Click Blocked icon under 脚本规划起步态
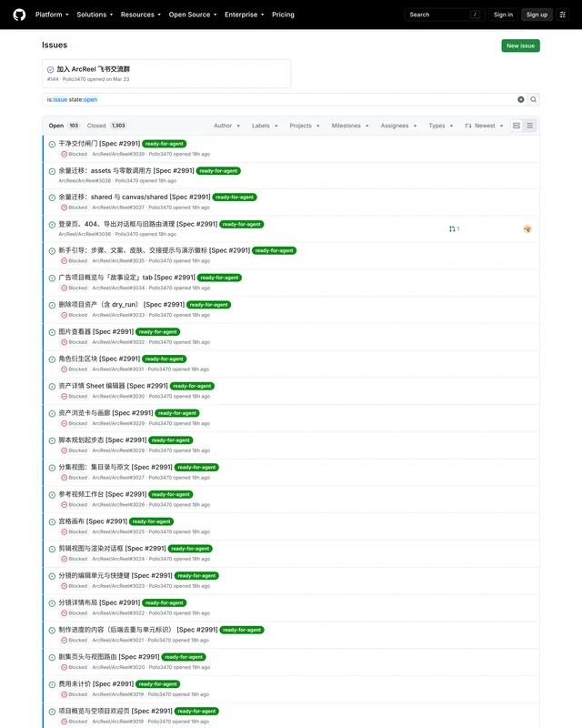Image resolution: width=582 pixels, height=728 pixels. [x=64, y=450]
